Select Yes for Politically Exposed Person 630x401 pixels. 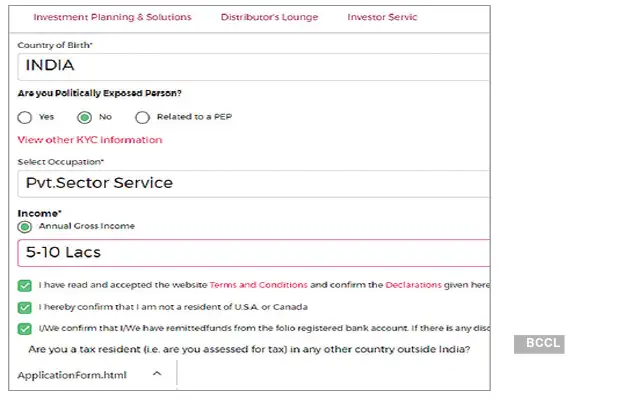[25, 117]
